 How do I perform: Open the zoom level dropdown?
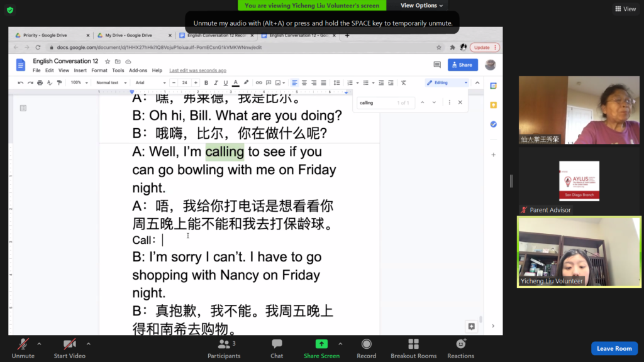[x=79, y=83]
